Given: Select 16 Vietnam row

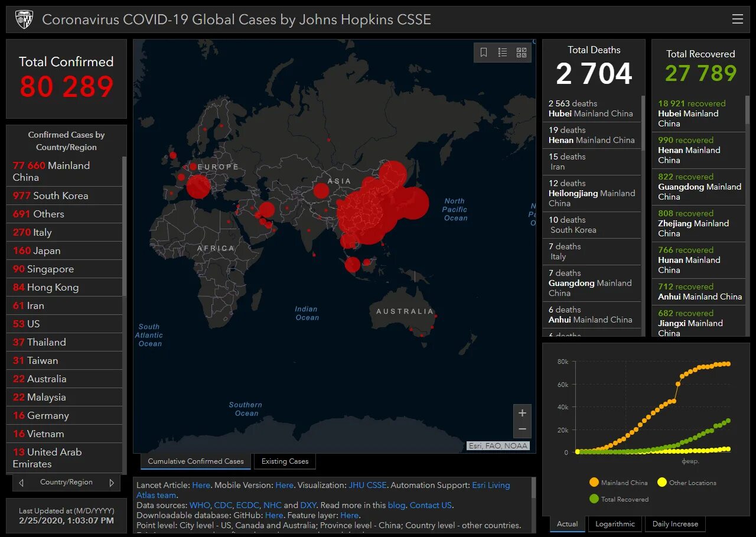Looking at the screenshot, I should tap(64, 434).
